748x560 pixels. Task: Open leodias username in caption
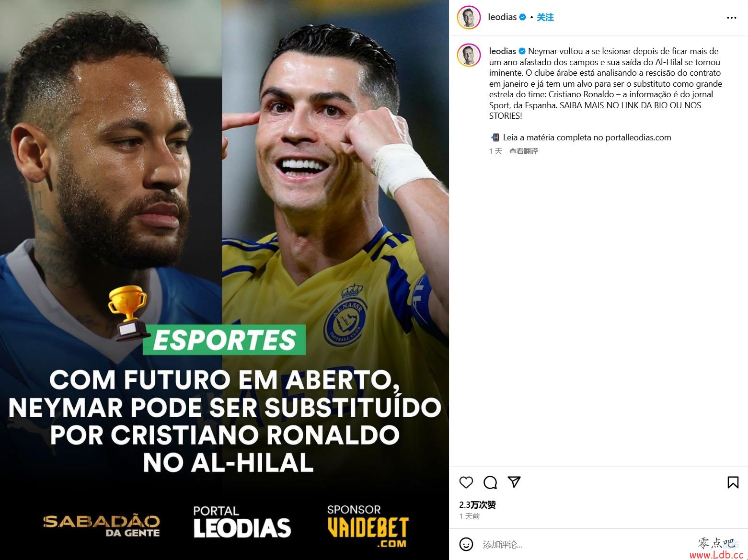(502, 51)
